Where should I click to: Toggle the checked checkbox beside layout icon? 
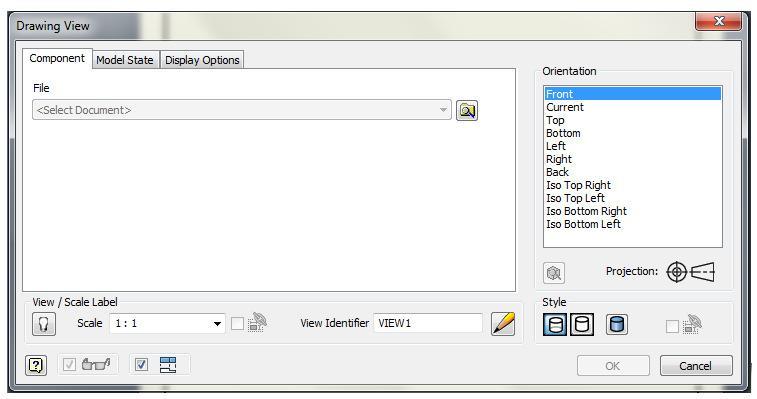click(x=141, y=364)
